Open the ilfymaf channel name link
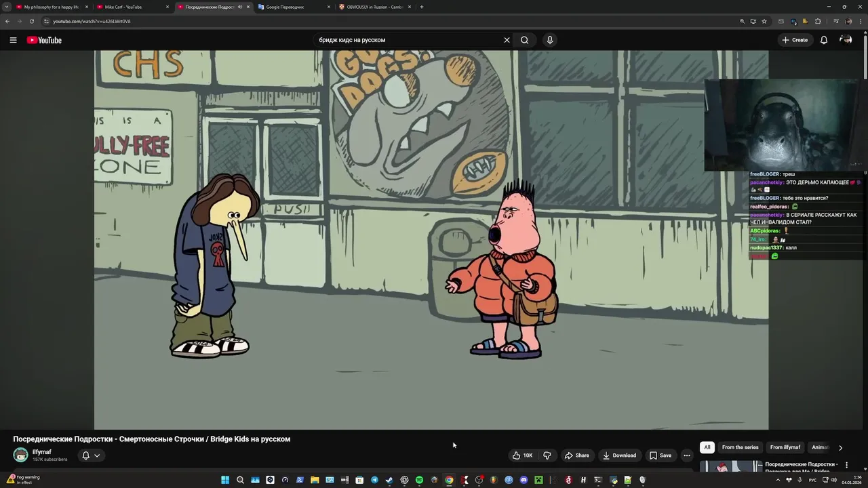868x488 pixels. (x=42, y=452)
